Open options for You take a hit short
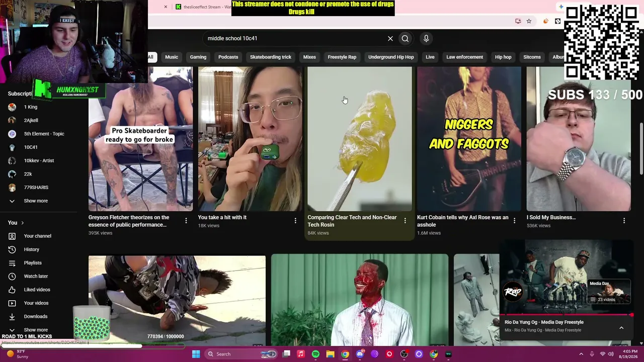Screen dimensions: 644x362 pos(295,221)
